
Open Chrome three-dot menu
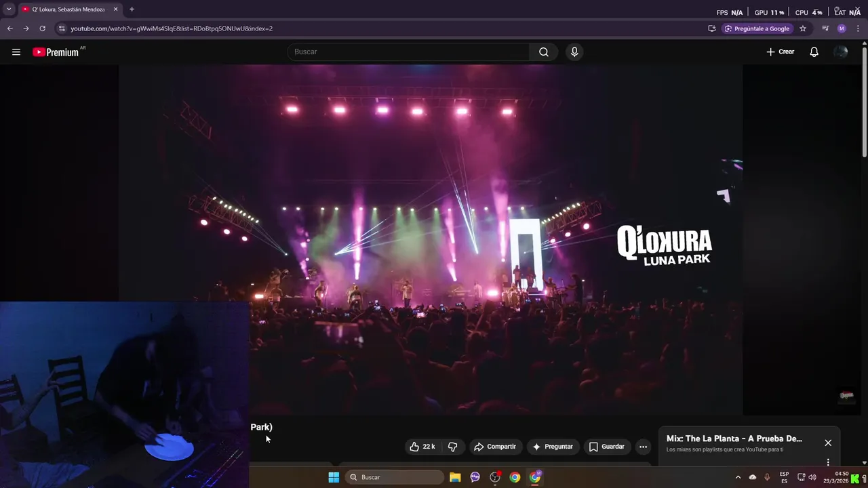pos(858,28)
